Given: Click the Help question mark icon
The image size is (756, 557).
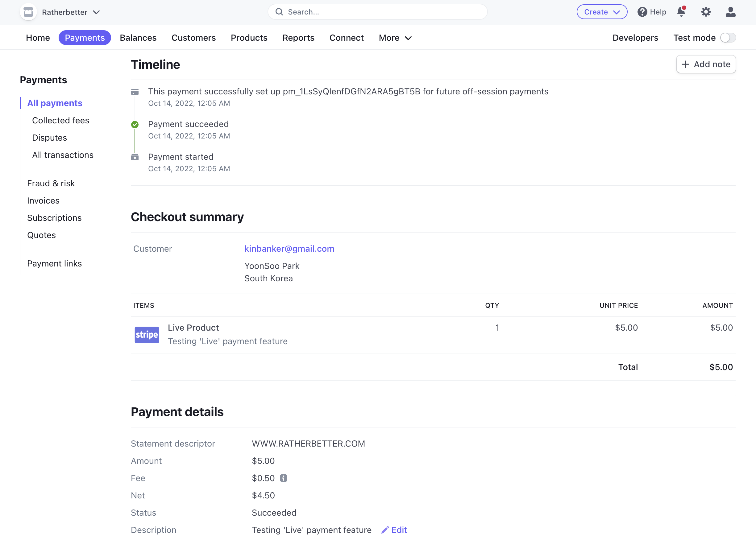Looking at the screenshot, I should 642,12.
